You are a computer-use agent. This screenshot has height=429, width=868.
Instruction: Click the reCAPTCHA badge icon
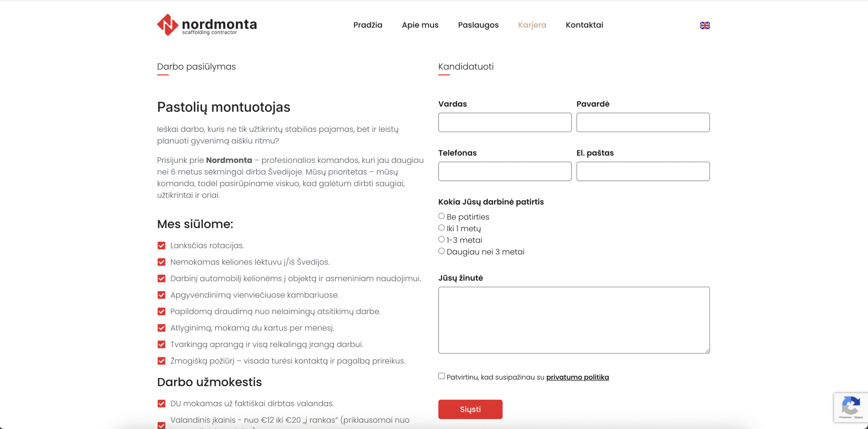pos(850,407)
